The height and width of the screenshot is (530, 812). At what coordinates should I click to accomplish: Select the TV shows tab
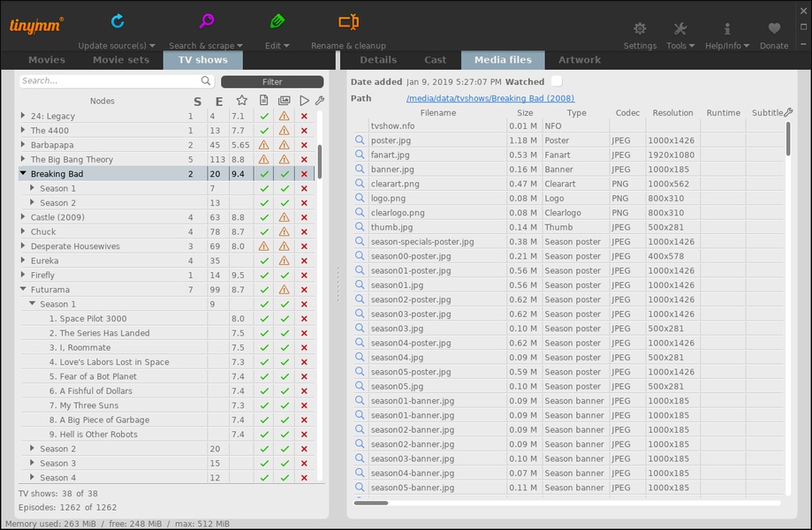point(203,60)
